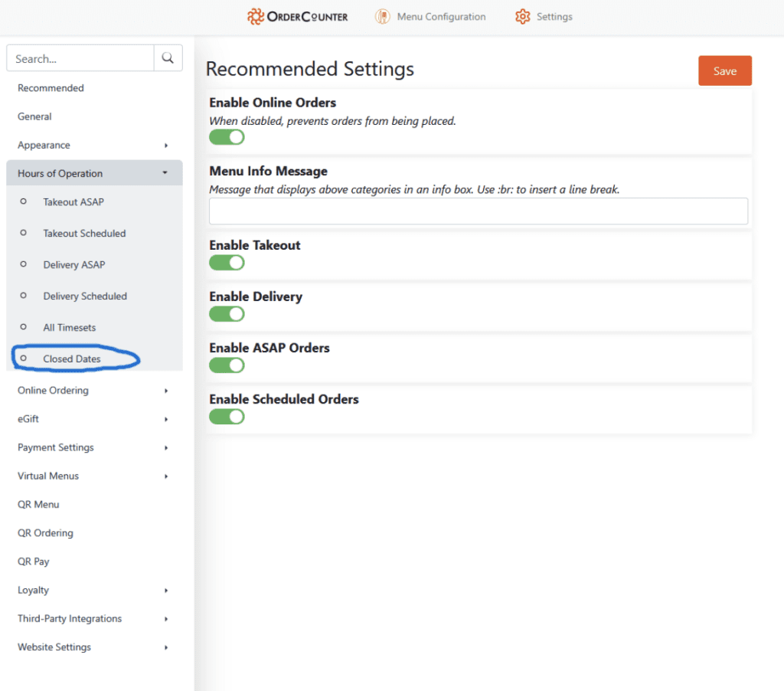Click the OrderCounter logo icon
This screenshot has height=691, width=784.
pyautogui.click(x=256, y=17)
